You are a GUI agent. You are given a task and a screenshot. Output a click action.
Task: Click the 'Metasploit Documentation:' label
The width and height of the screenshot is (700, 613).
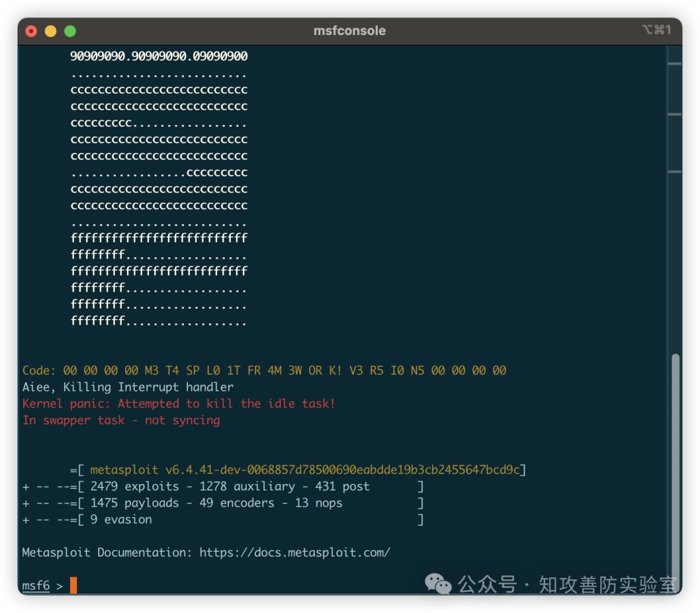click(107, 553)
